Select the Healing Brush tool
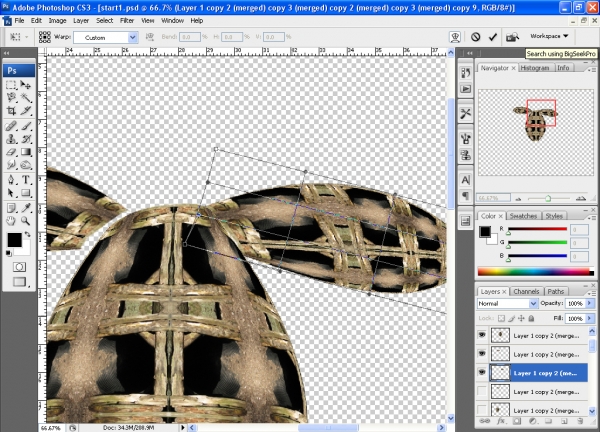The width and height of the screenshot is (600, 432). (11, 126)
